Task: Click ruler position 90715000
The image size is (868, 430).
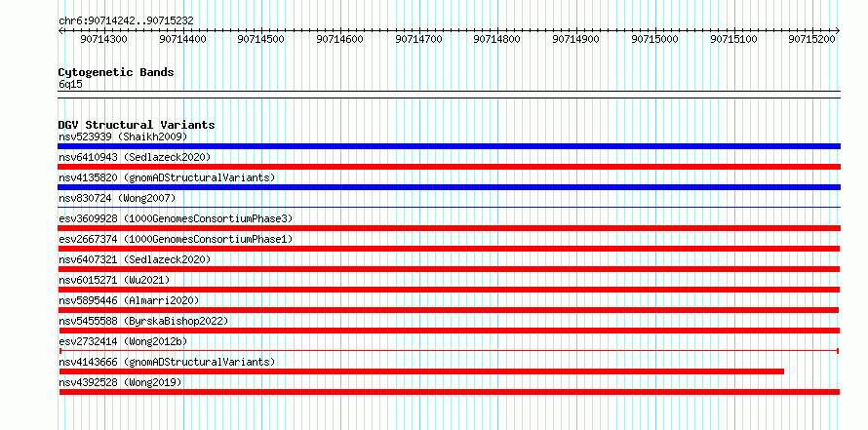Action: pos(654,39)
